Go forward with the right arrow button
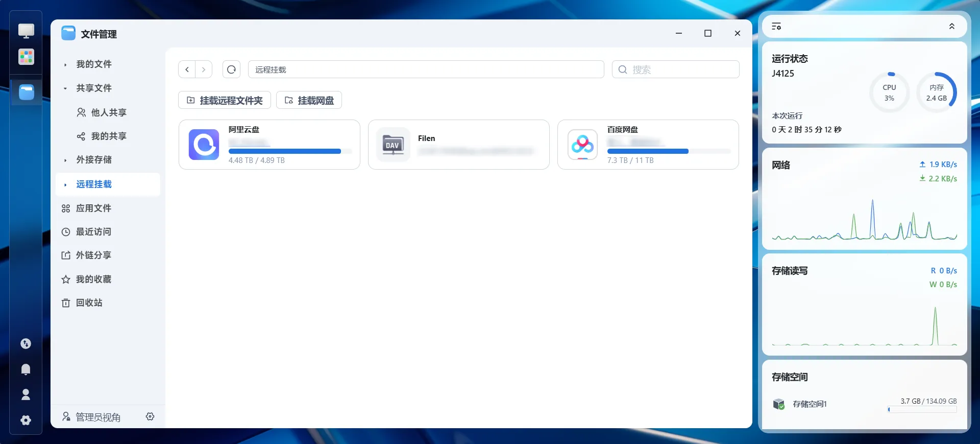Viewport: 980px width, 444px height. [204, 69]
